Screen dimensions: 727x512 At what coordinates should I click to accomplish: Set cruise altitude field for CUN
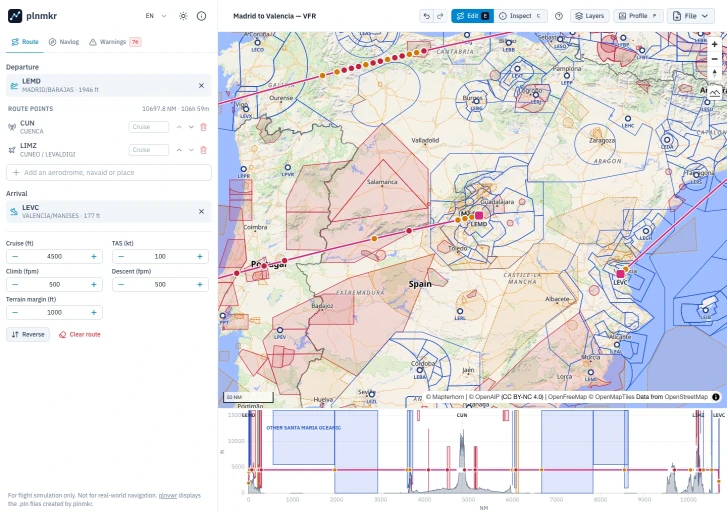pyautogui.click(x=148, y=127)
